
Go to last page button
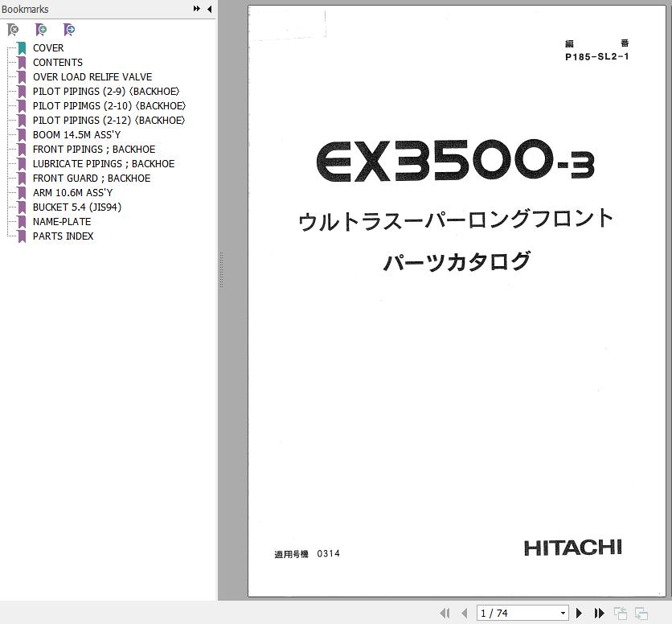click(x=599, y=614)
